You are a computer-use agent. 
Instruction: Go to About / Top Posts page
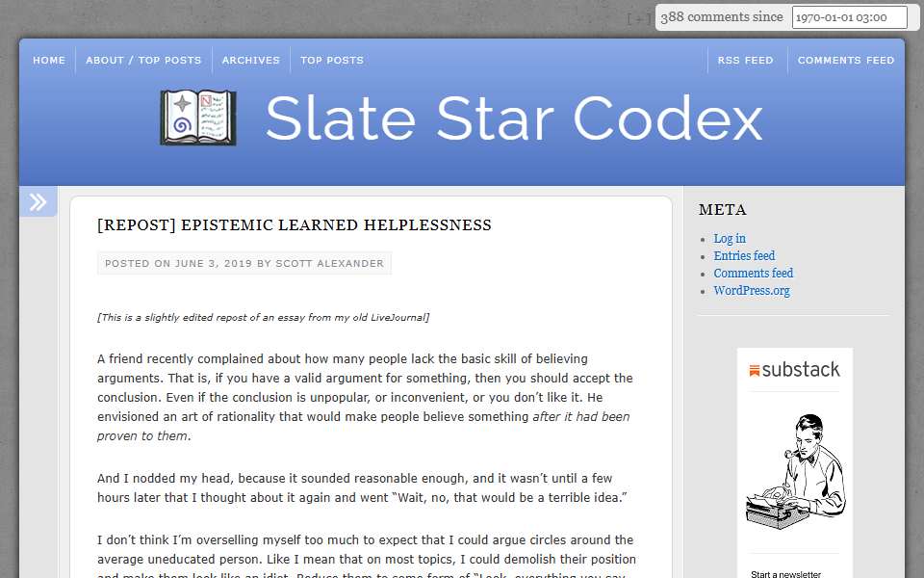click(x=143, y=60)
